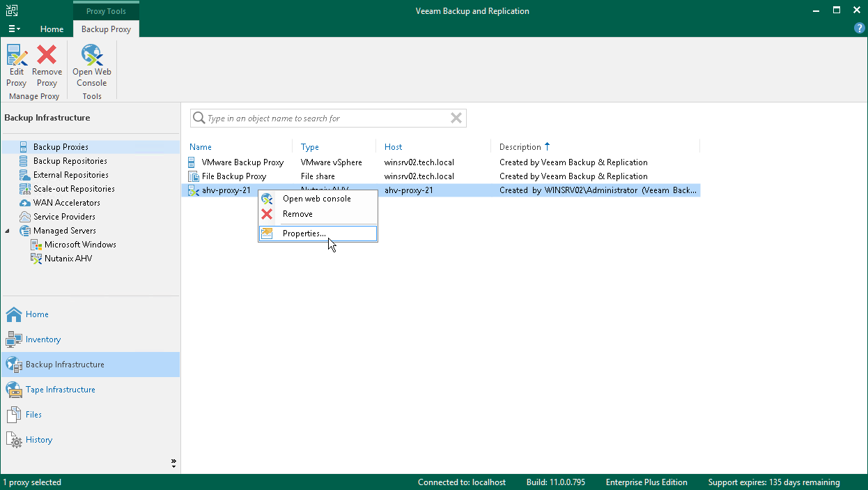
Task: Click the search box for object names
Action: coord(328,118)
